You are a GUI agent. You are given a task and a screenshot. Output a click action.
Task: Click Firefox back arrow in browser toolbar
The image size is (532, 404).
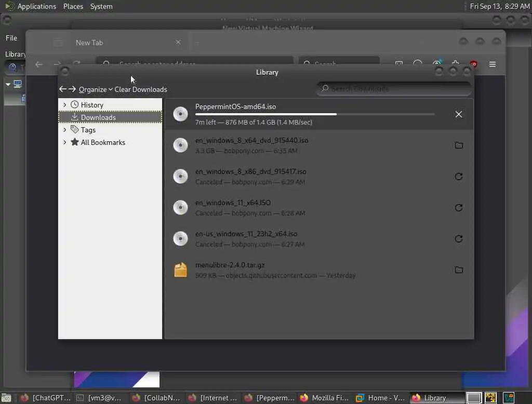click(x=39, y=64)
